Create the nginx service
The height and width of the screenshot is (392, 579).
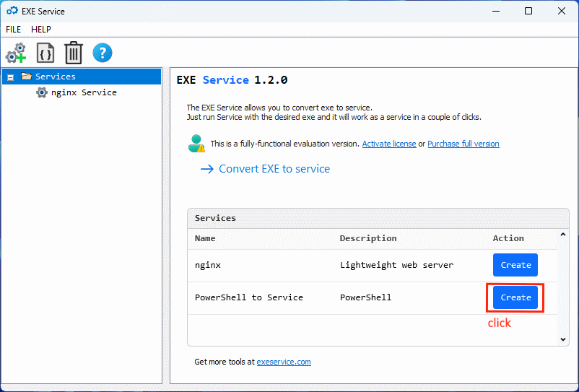pos(515,265)
